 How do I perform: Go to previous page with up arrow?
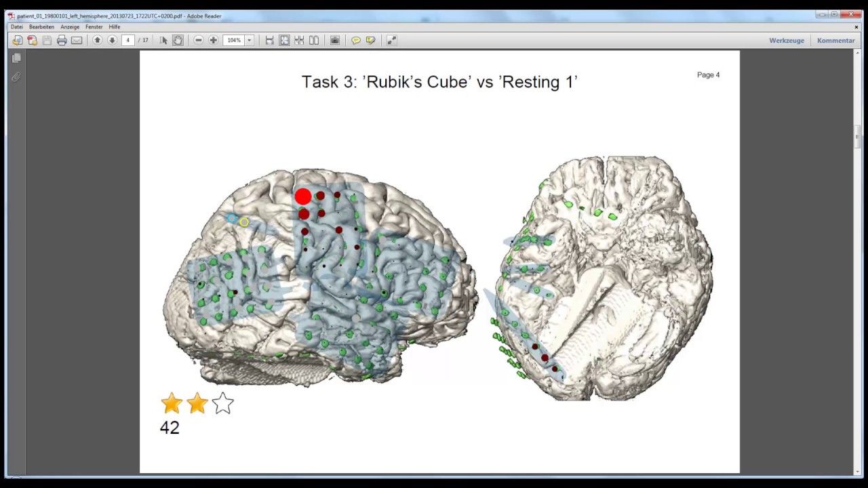[x=97, y=41]
